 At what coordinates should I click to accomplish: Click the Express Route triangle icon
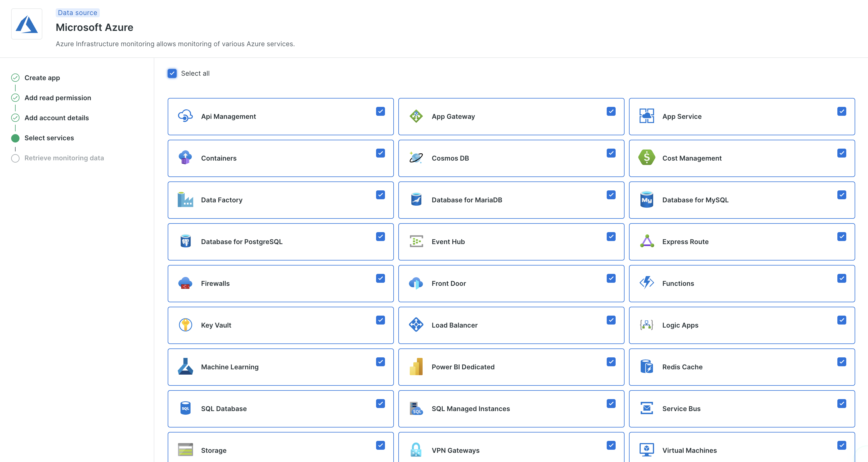646,241
